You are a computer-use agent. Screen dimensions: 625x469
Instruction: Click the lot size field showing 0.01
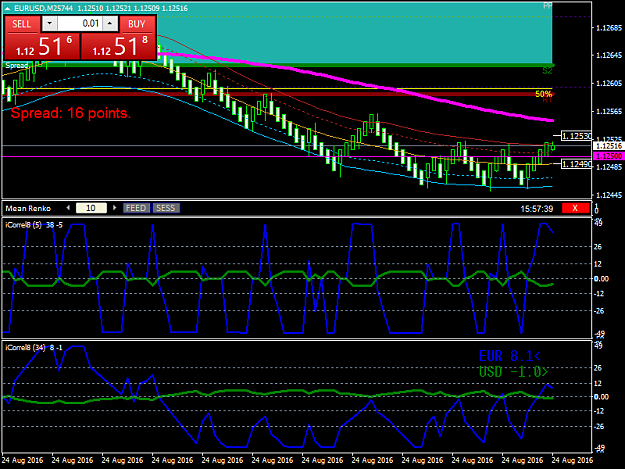[80, 24]
